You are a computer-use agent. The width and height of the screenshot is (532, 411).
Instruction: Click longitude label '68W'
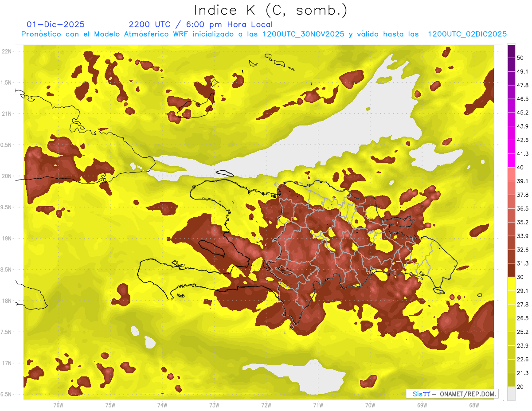tap(474, 405)
